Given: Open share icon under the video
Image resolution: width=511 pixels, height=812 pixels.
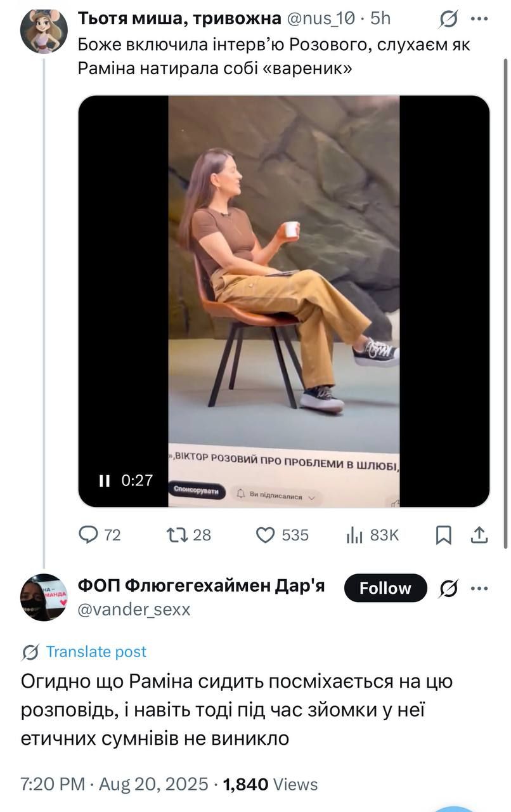Looking at the screenshot, I should [480, 535].
